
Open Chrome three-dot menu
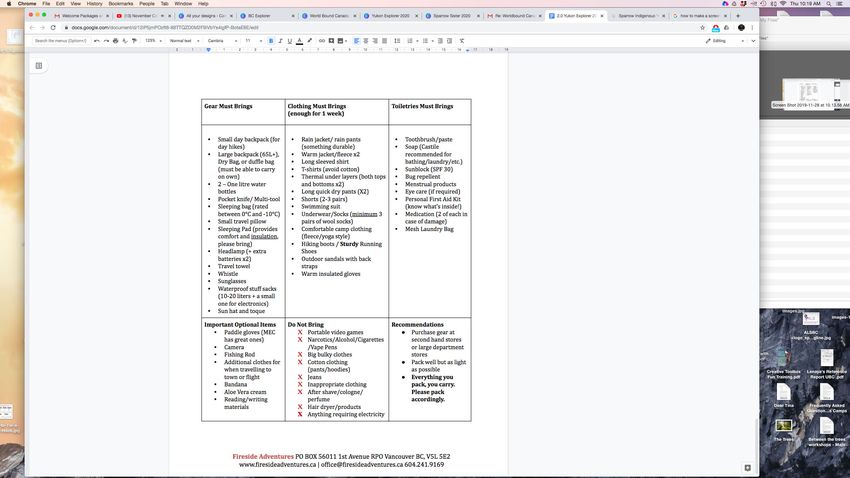point(752,28)
